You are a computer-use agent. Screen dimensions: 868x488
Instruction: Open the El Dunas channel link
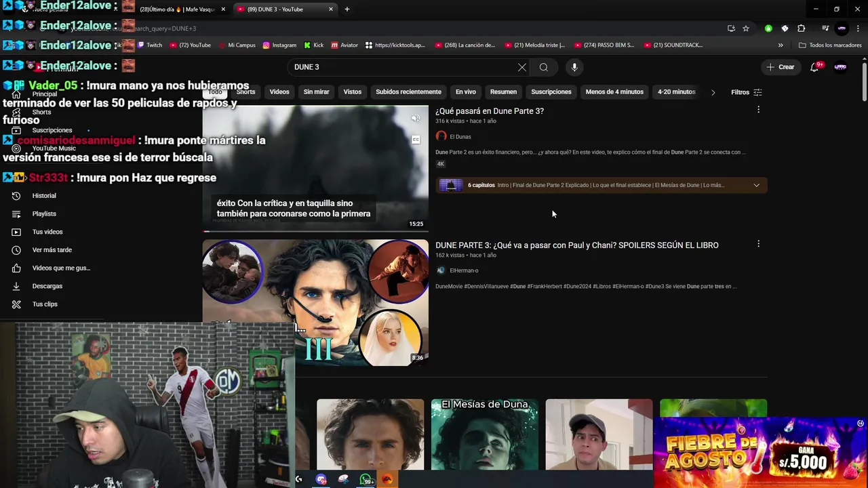(460, 137)
